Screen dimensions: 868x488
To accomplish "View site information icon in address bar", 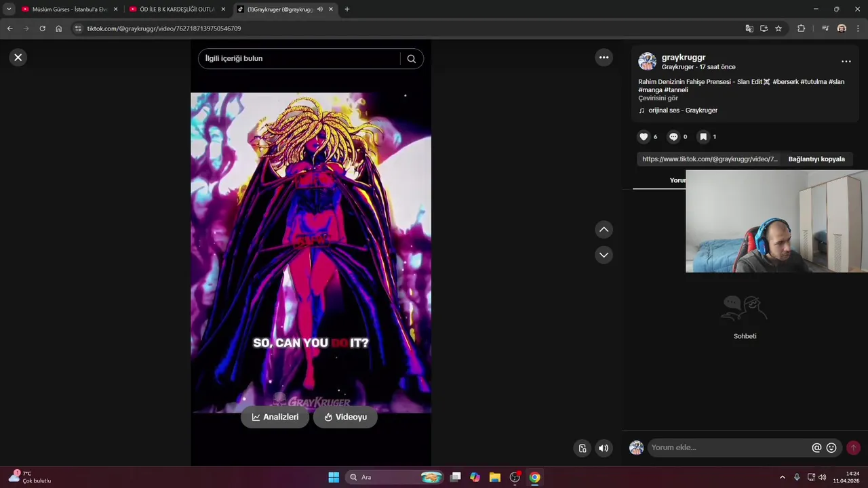I will pos(78,28).
